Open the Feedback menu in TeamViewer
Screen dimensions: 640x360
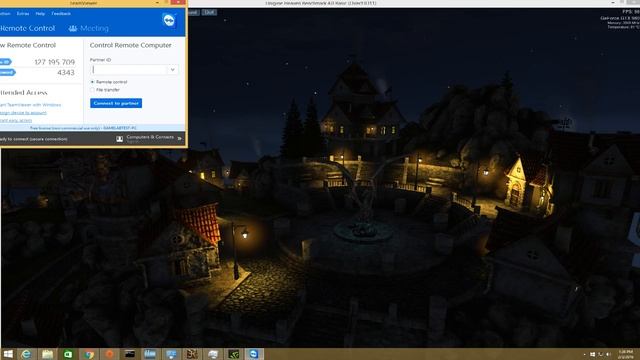61,13
